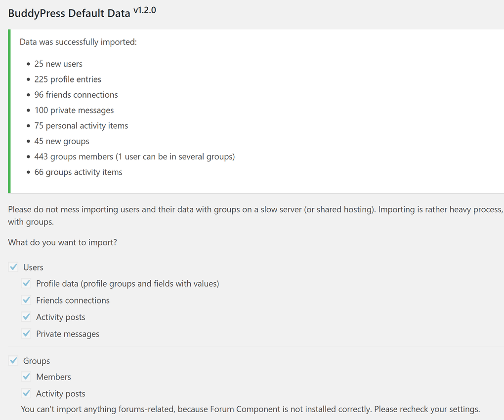Click the 'Profile data' option label
Screen dimensions: 504x420
(127, 284)
